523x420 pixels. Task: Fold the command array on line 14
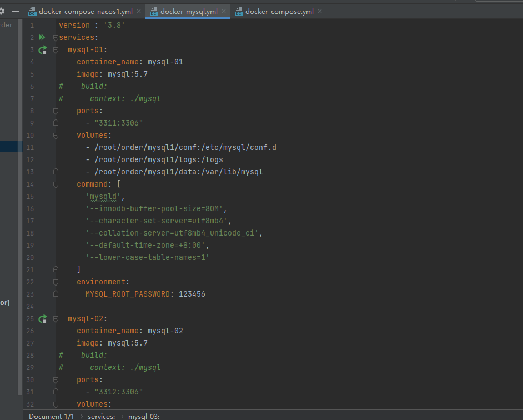point(56,184)
